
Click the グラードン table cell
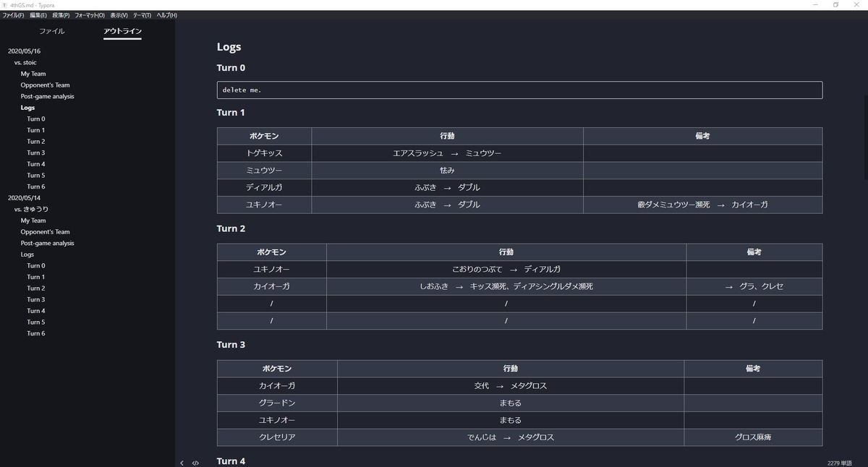(x=277, y=403)
